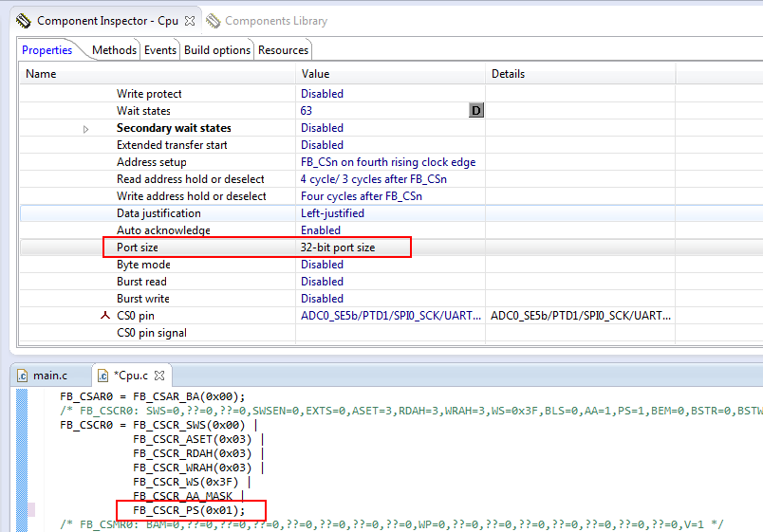Expand the Secondary wait states group
The width and height of the screenshot is (763, 532).
point(85,129)
